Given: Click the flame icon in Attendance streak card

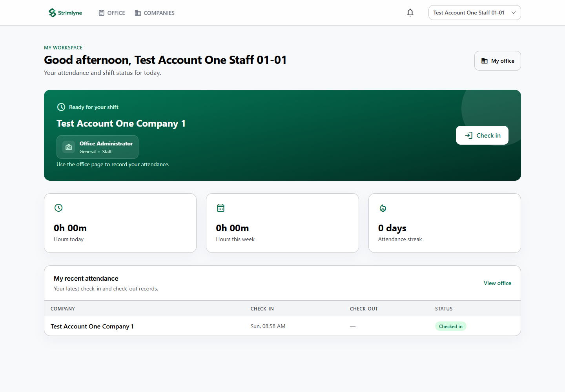Looking at the screenshot, I should click(383, 208).
